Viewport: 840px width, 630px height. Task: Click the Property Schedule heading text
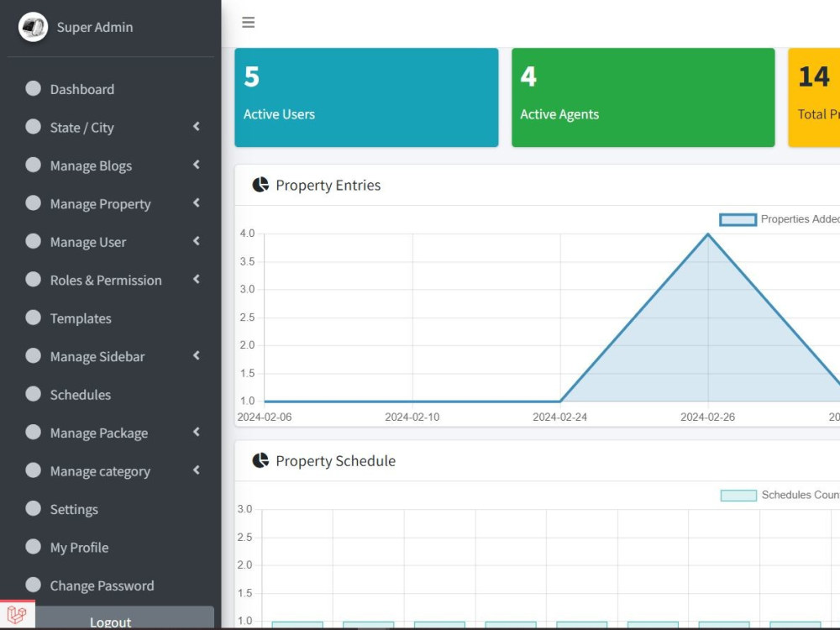tap(335, 461)
